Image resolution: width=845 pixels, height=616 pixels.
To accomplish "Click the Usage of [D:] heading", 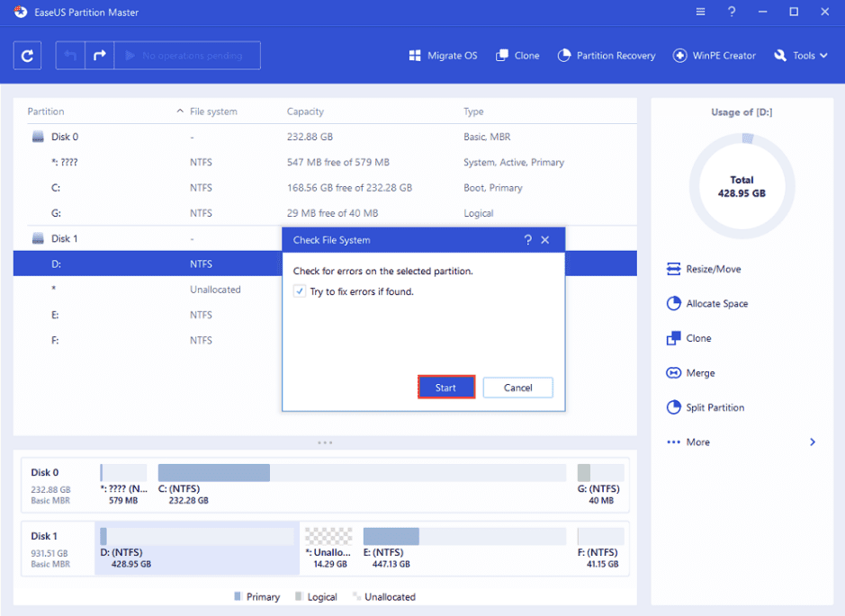I will pyautogui.click(x=742, y=112).
